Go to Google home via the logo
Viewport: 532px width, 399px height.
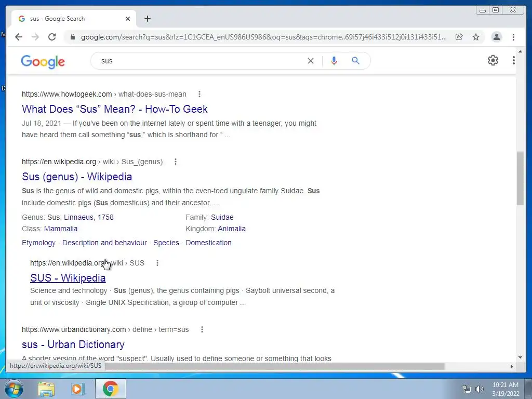[43, 62]
